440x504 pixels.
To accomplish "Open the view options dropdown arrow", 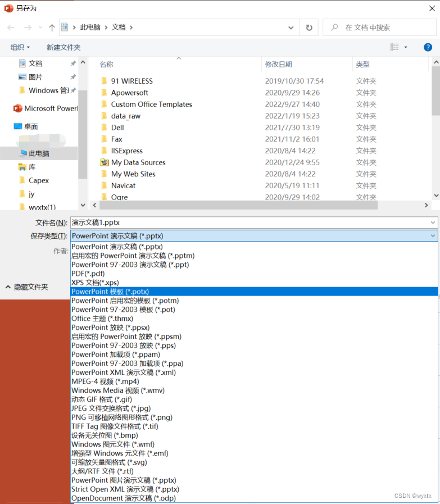I will (x=406, y=47).
